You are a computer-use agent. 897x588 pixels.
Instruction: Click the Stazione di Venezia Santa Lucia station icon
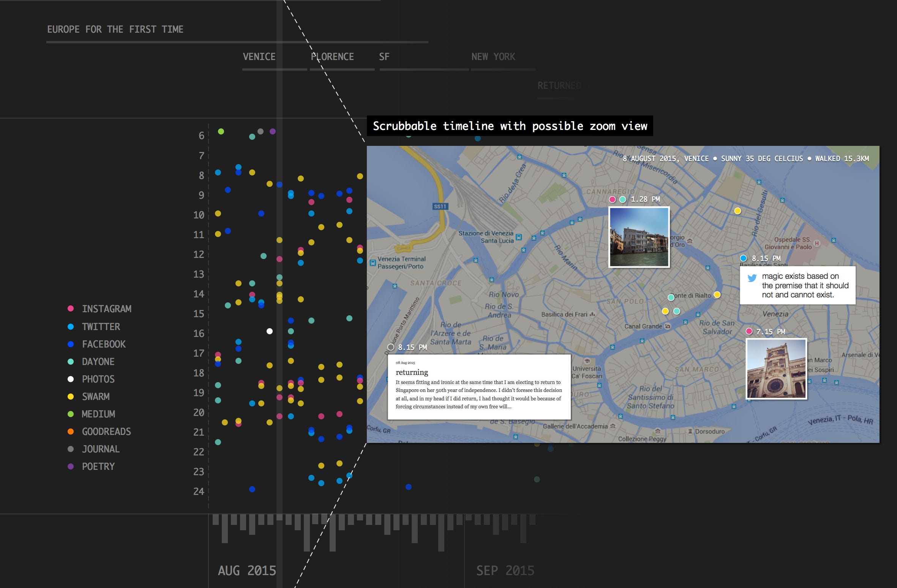click(x=519, y=237)
